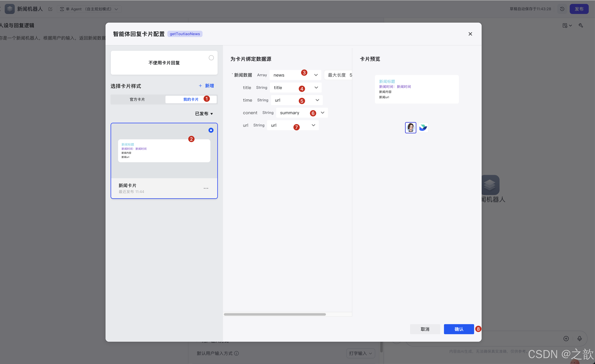Click the stacked-layers app logo top left

10,9
